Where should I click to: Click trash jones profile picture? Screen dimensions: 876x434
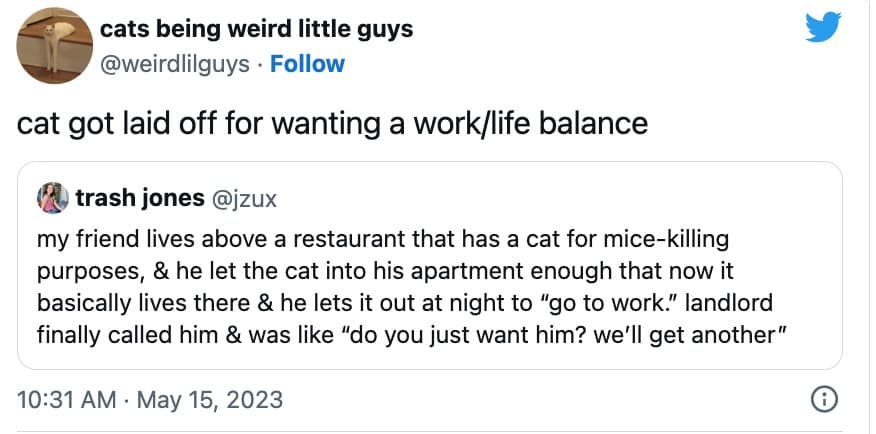tap(51, 199)
